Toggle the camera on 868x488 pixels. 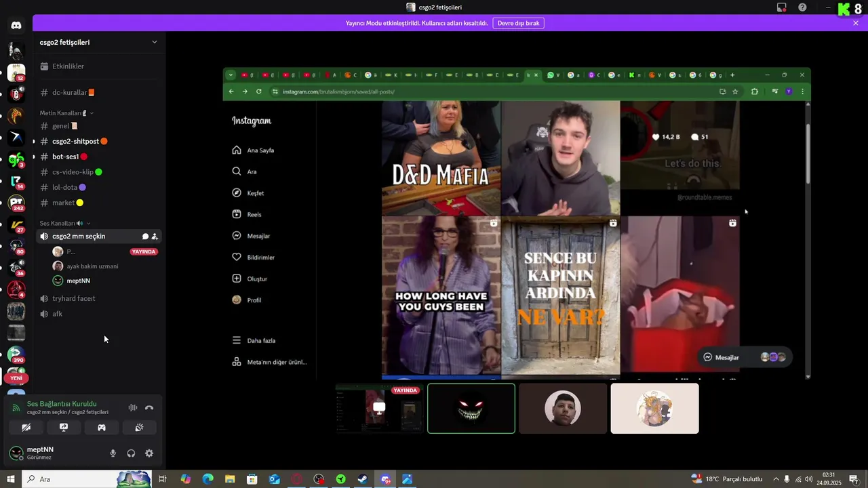[26, 428]
